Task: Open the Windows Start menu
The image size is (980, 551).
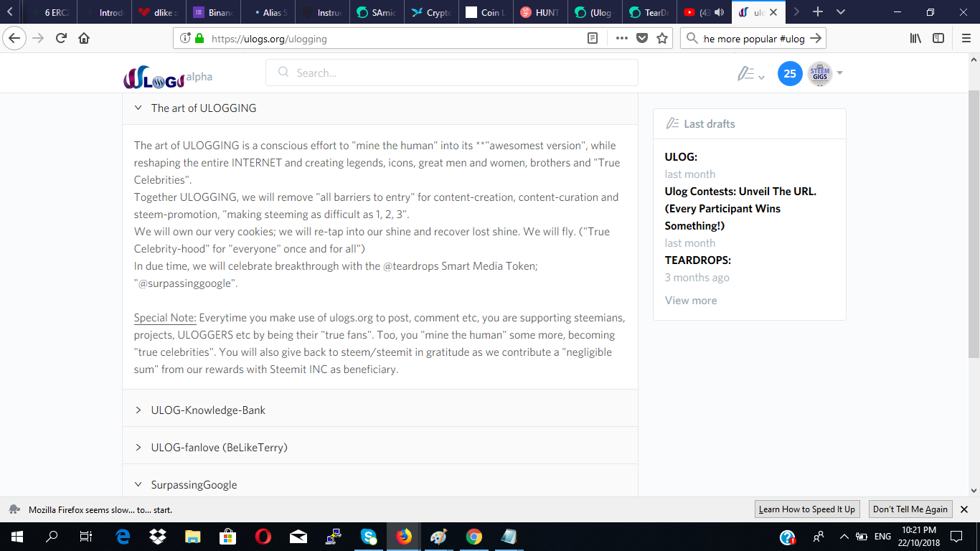Action: click(x=17, y=537)
